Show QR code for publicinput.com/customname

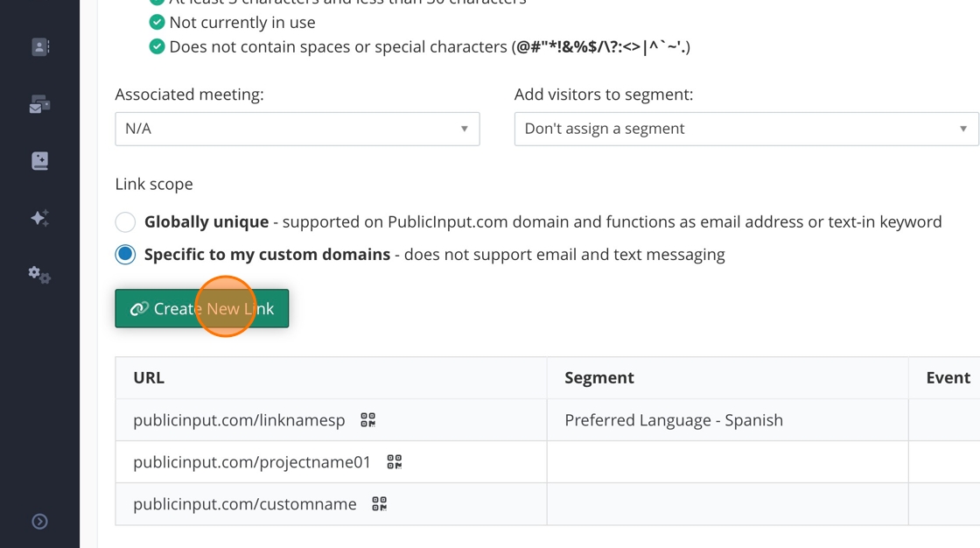click(x=379, y=503)
